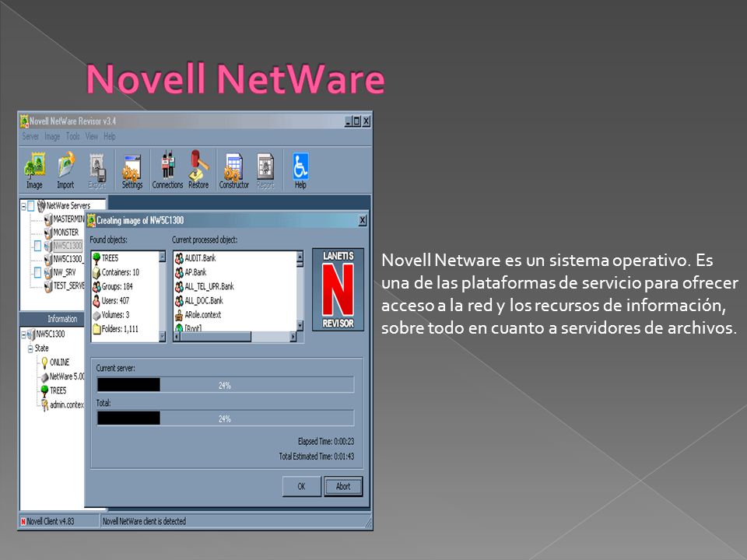Close the Creating image dialog
Image resolution: width=747 pixels, height=560 pixels.
pos(363,220)
